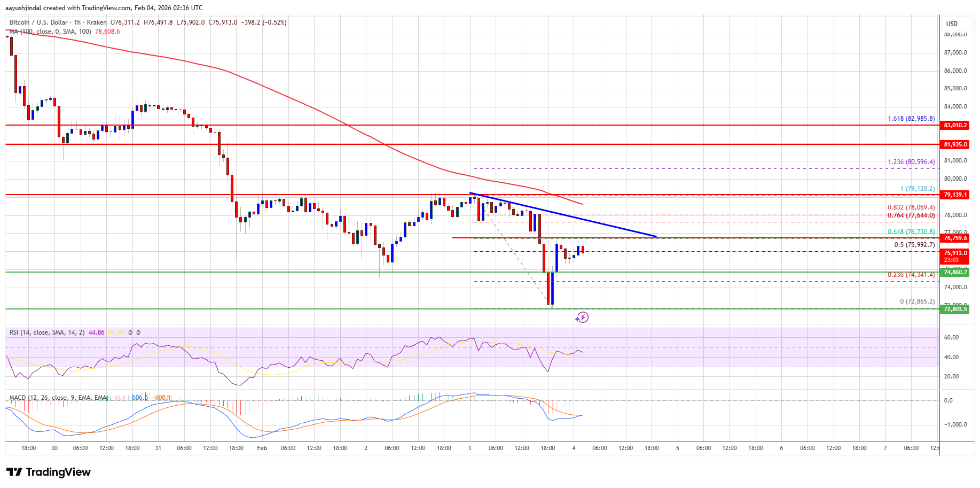Click the 75,913.0 current price tag
Viewport: 980px width, 488px height.
pyautogui.click(x=955, y=253)
